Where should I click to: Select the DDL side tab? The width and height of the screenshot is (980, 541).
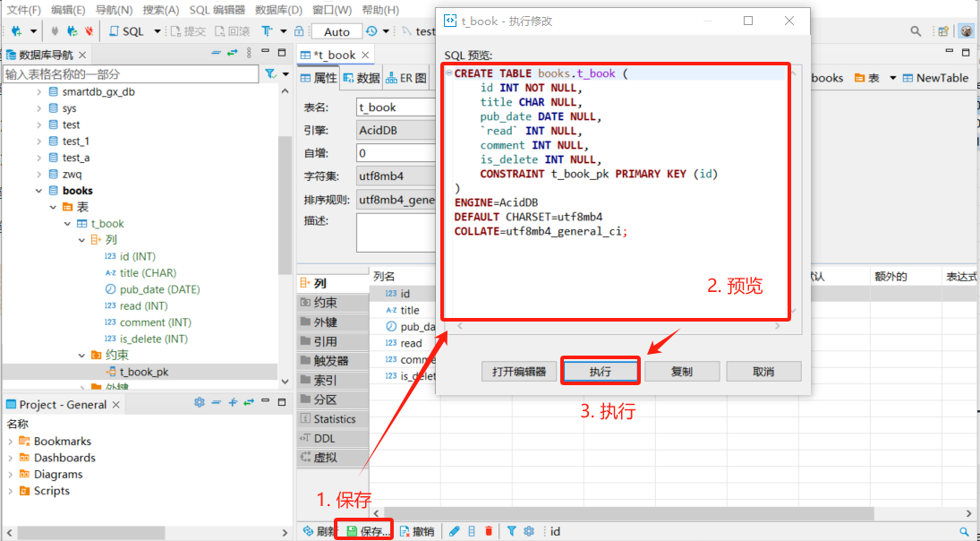pyautogui.click(x=324, y=438)
